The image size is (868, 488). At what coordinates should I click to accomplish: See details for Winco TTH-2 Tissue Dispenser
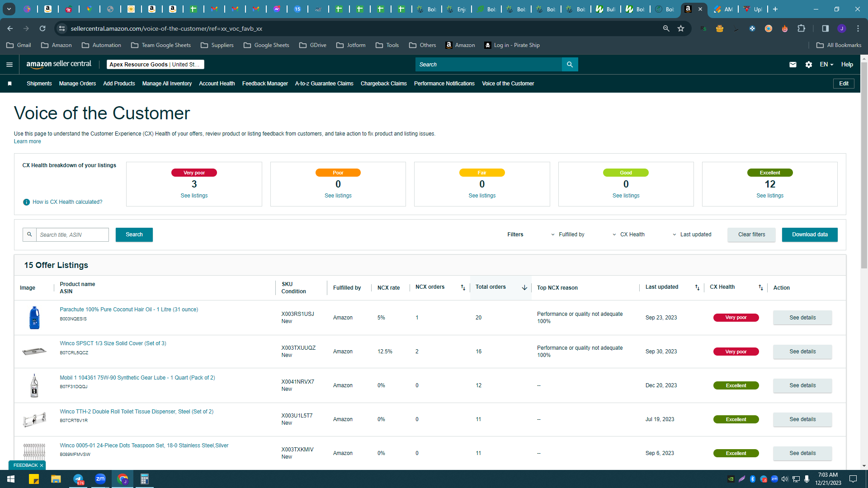[x=802, y=419]
